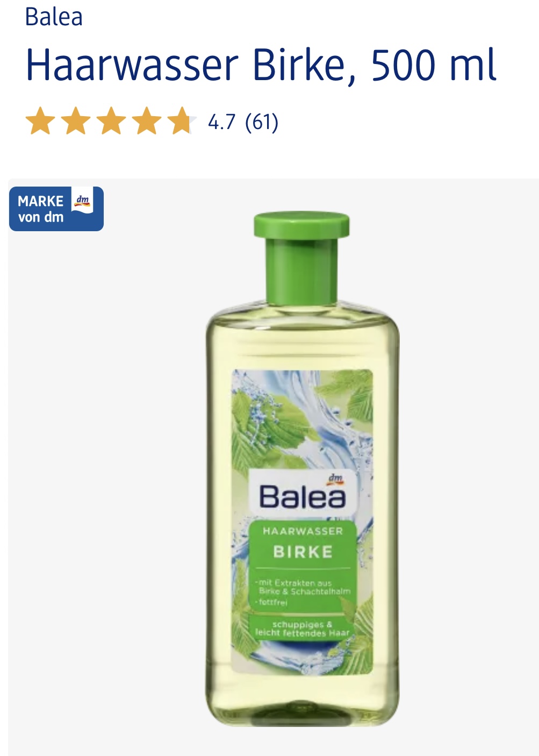Viewport: 539px width, 756px height.
Task: Click the Haarwasser Birke product title
Action: click(x=261, y=66)
